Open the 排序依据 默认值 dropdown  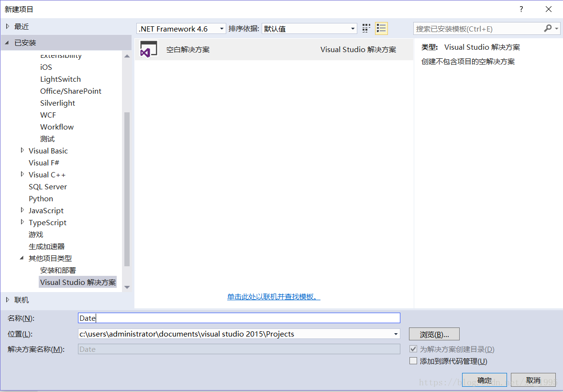[x=309, y=29]
